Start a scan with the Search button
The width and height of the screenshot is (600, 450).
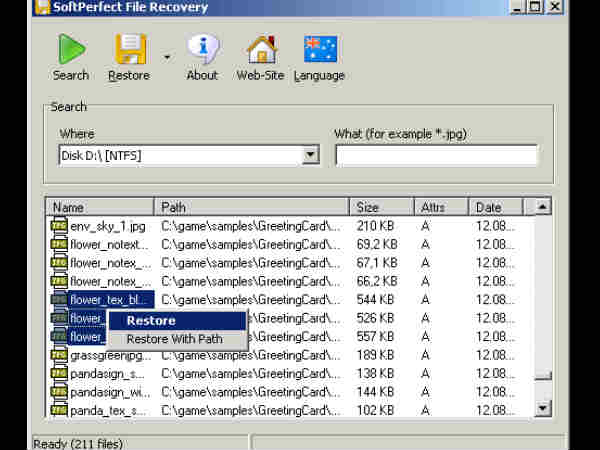point(71,57)
